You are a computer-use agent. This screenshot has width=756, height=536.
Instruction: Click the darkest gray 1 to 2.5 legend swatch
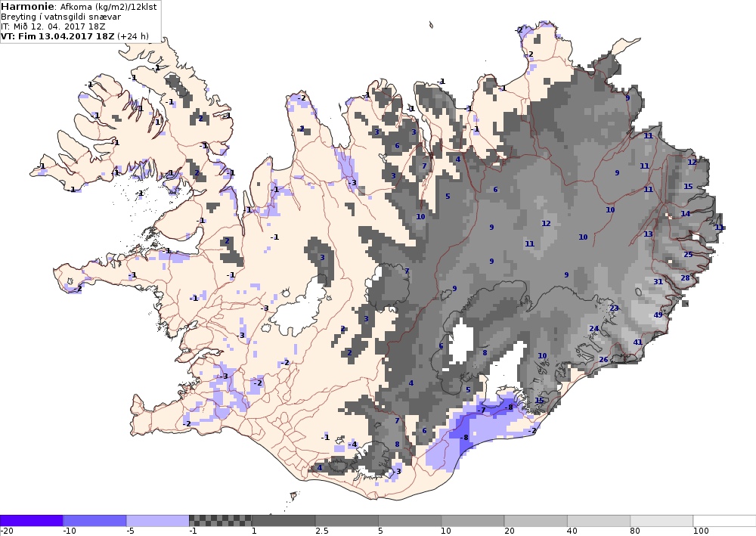[283, 521]
